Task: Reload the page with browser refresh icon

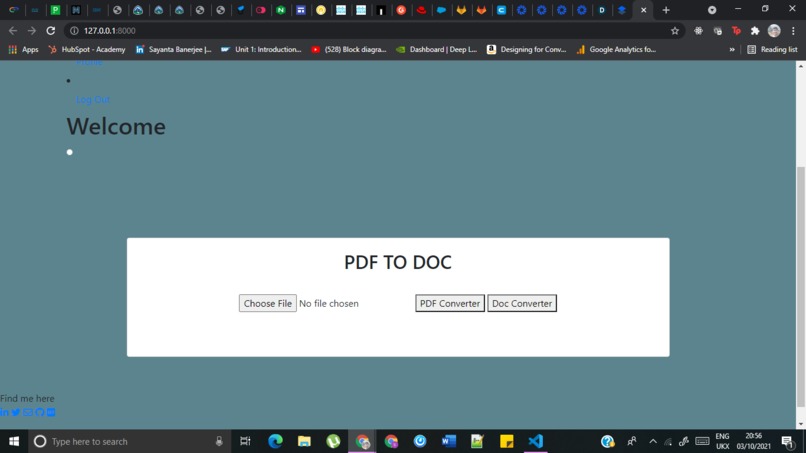Action: pyautogui.click(x=50, y=31)
